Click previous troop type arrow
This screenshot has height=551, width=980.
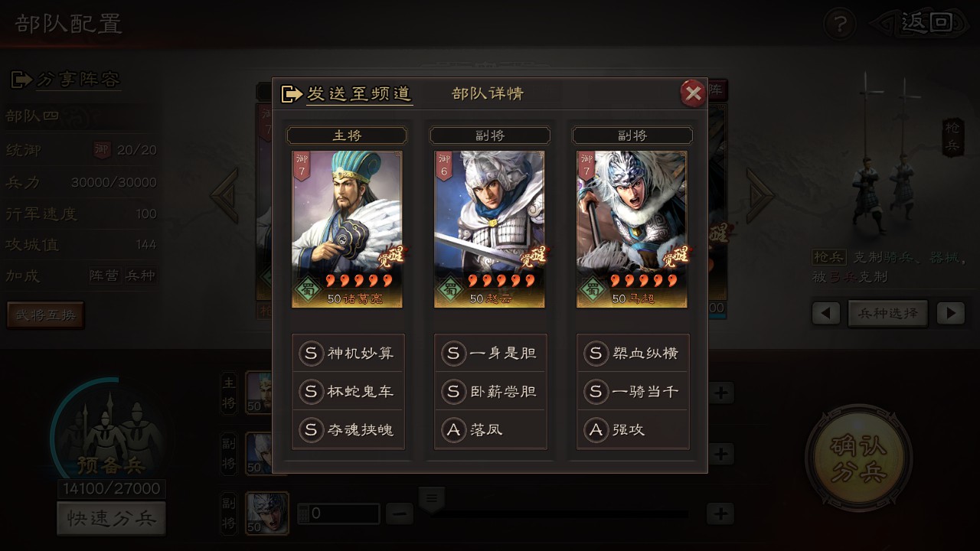[x=825, y=312]
